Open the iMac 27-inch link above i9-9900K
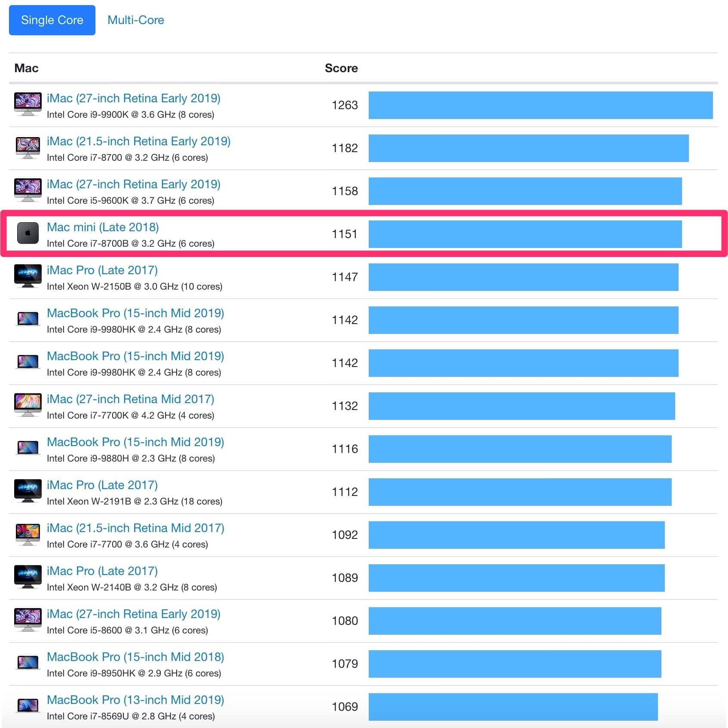This screenshot has height=728, width=728. (x=134, y=98)
